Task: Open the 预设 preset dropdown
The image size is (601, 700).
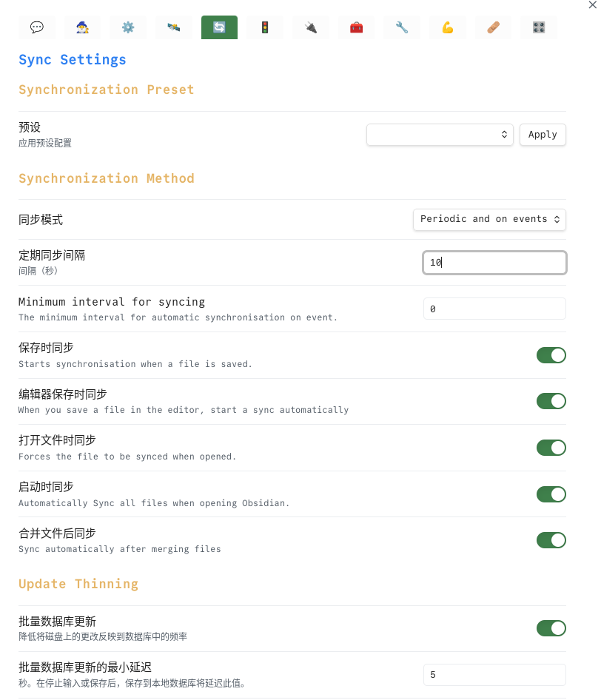Action: pos(440,135)
